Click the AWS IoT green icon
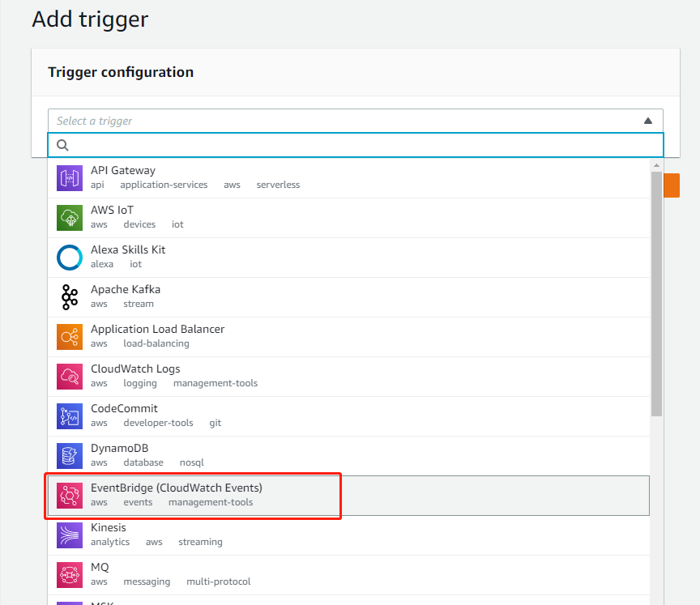Screen dimensions: 700x605 [x=70, y=217]
